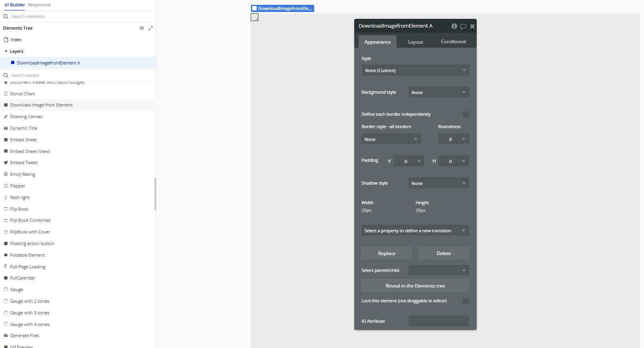644x348 pixels.
Task: Open the Shadow style dropdown
Action: click(x=439, y=183)
